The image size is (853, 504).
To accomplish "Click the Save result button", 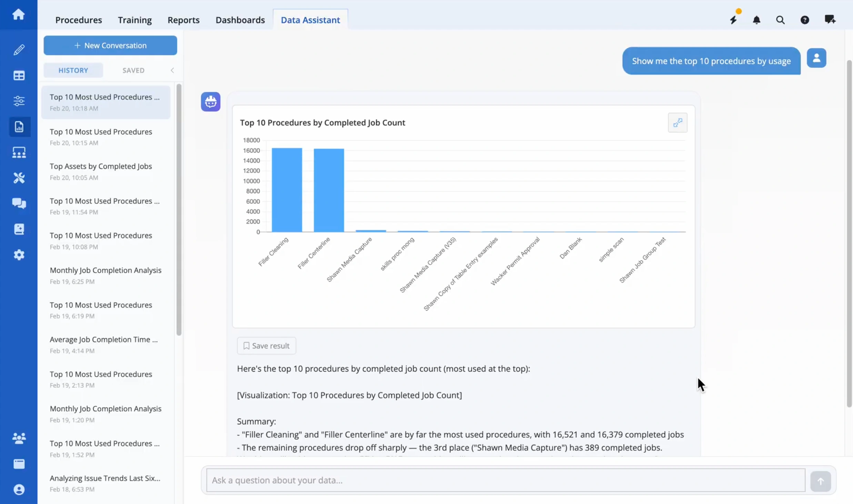I will pyautogui.click(x=266, y=345).
